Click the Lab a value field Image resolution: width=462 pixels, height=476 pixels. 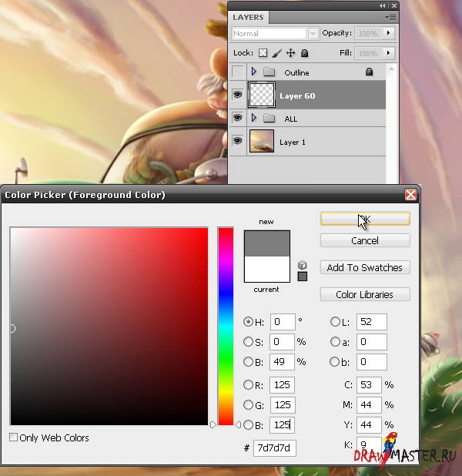(372, 341)
